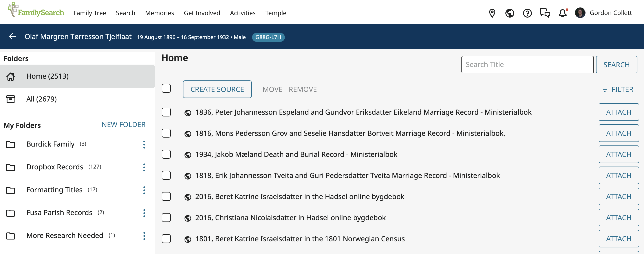Open the Search menu
The width and height of the screenshot is (644, 254).
[126, 13]
